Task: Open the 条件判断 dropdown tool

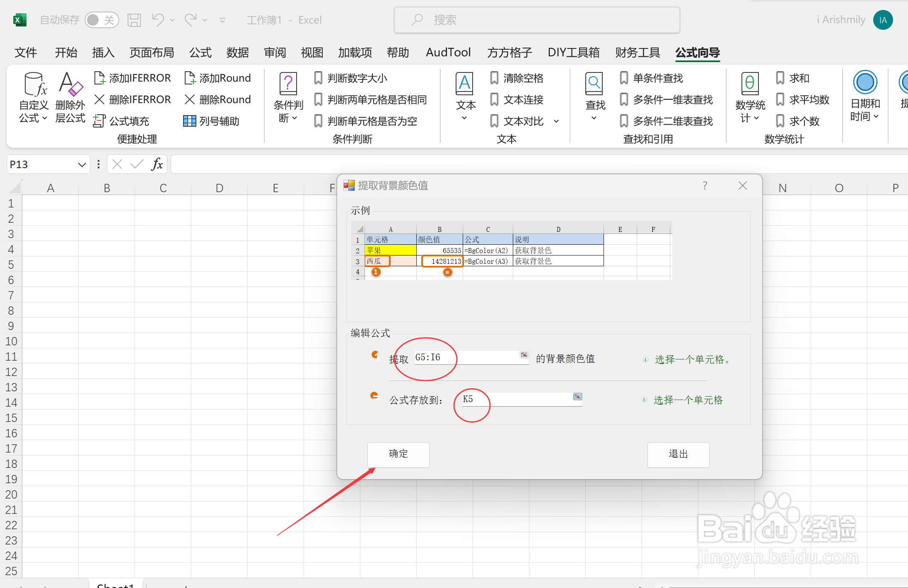Action: [x=288, y=98]
